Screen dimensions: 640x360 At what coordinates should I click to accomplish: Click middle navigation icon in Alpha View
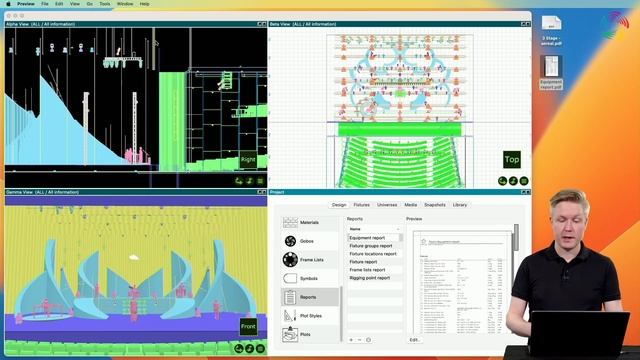pyautogui.click(x=249, y=181)
